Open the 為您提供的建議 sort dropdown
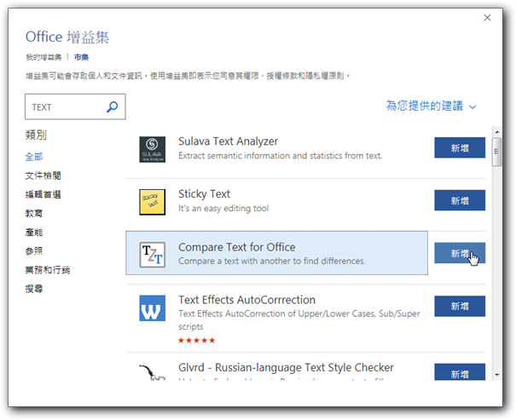This screenshot has height=420, width=516. click(x=431, y=106)
